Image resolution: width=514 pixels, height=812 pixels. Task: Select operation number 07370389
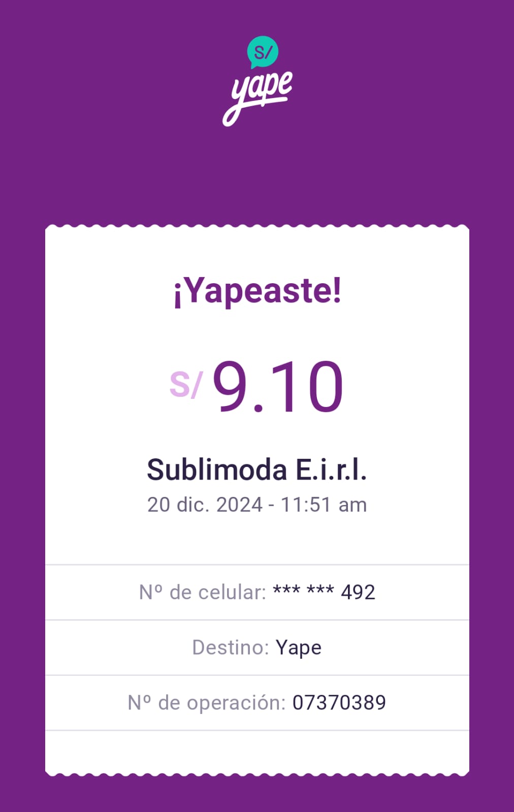pos(339,703)
